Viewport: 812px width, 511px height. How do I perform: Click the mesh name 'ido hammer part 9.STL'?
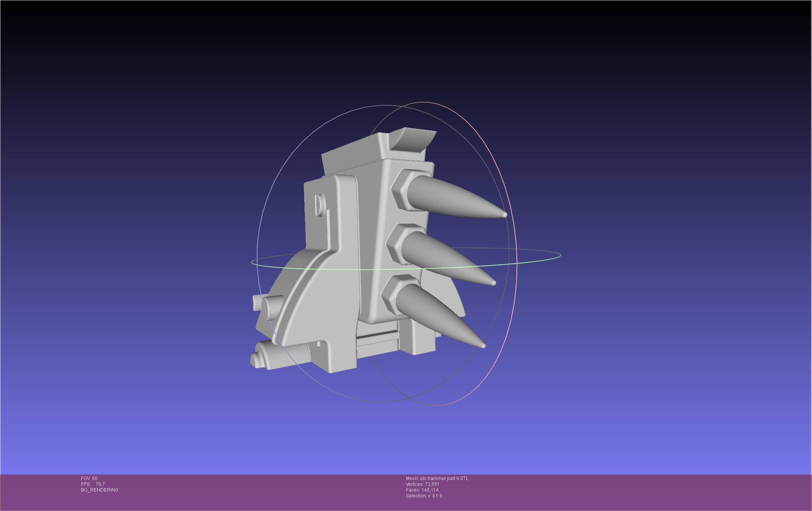[x=444, y=478]
